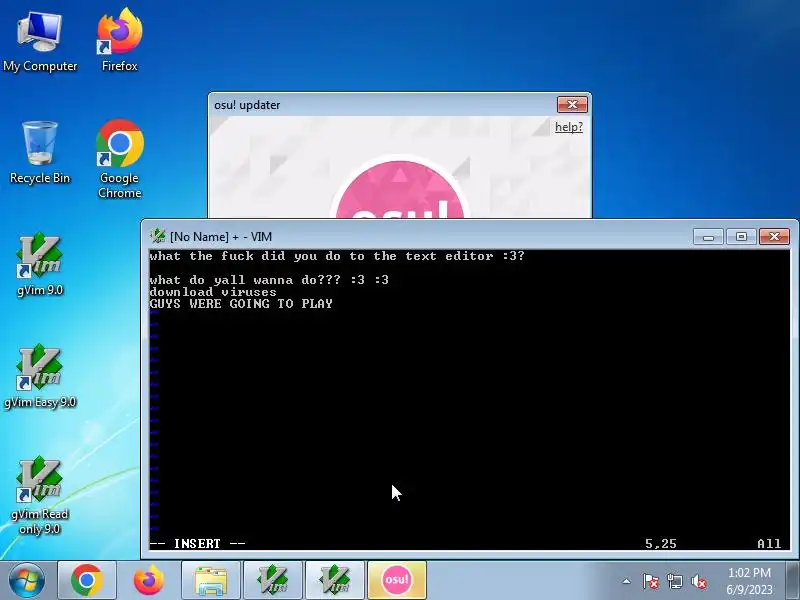Viewport: 800px width, 600px height.
Task: Open the clock showing 1:02 PM
Action: (x=749, y=581)
